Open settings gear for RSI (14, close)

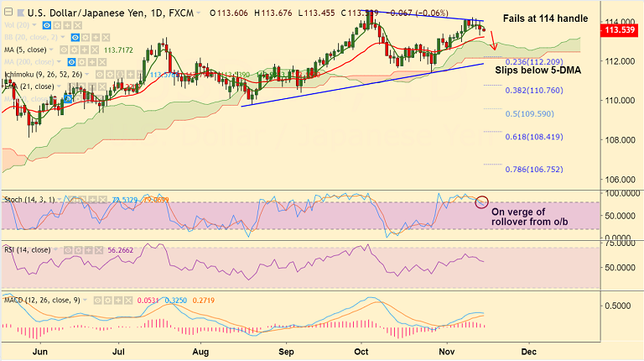tap(79, 250)
